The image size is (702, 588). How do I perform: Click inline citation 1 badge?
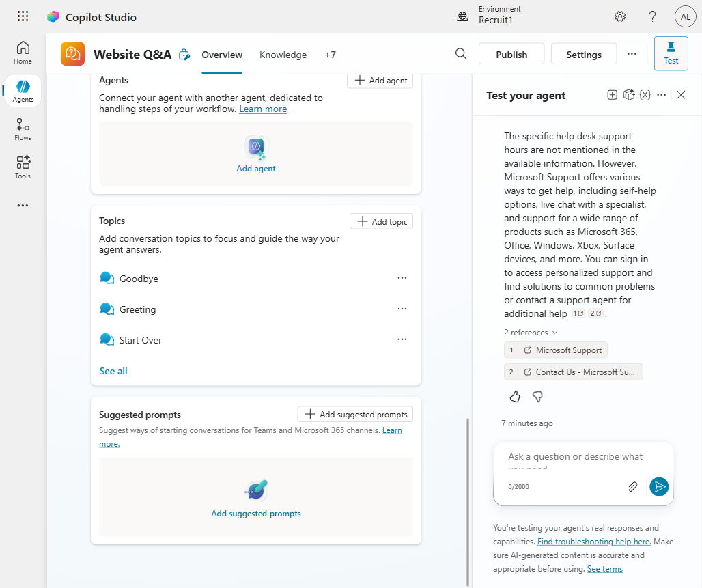tap(578, 313)
